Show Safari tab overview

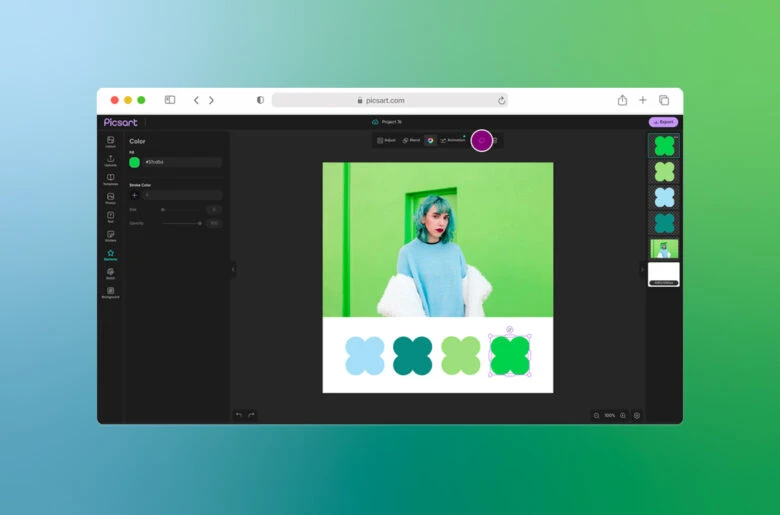664,100
